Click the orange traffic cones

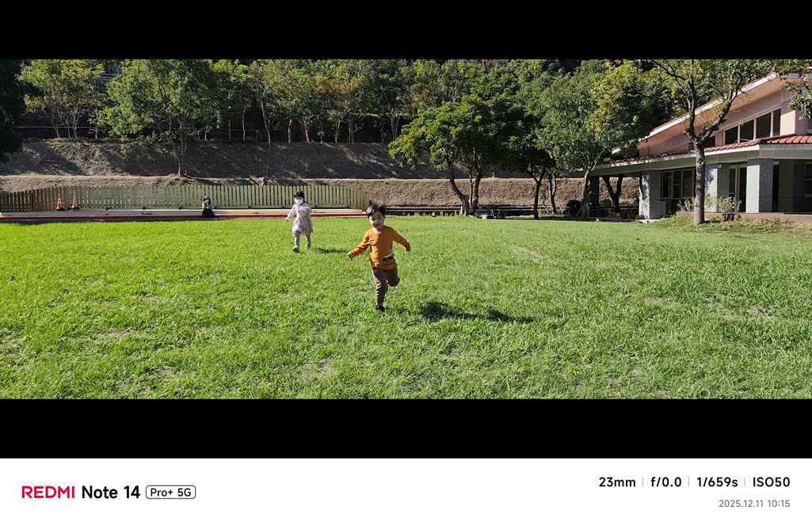pos(68,202)
